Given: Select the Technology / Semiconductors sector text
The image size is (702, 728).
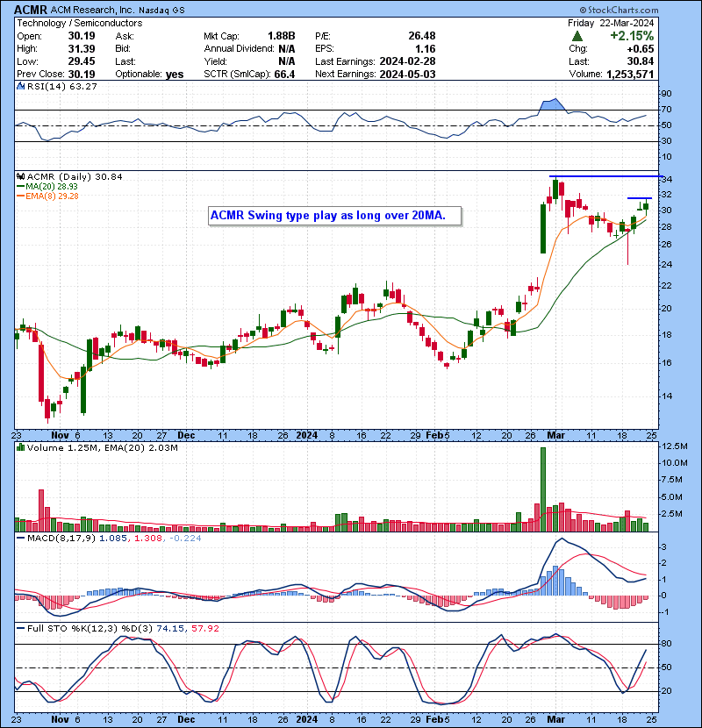Looking at the screenshot, I should click(x=80, y=23).
